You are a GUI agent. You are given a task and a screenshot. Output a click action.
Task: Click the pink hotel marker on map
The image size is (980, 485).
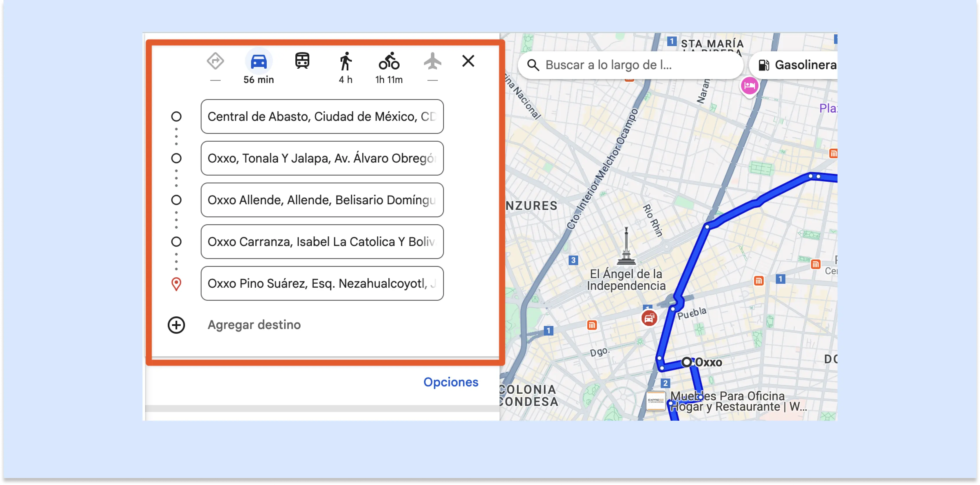[749, 86]
